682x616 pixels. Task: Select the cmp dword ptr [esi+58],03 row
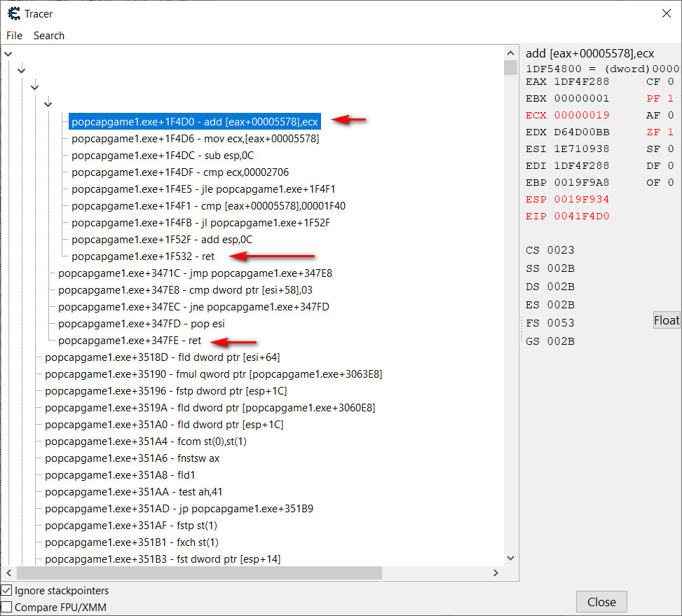point(185,290)
